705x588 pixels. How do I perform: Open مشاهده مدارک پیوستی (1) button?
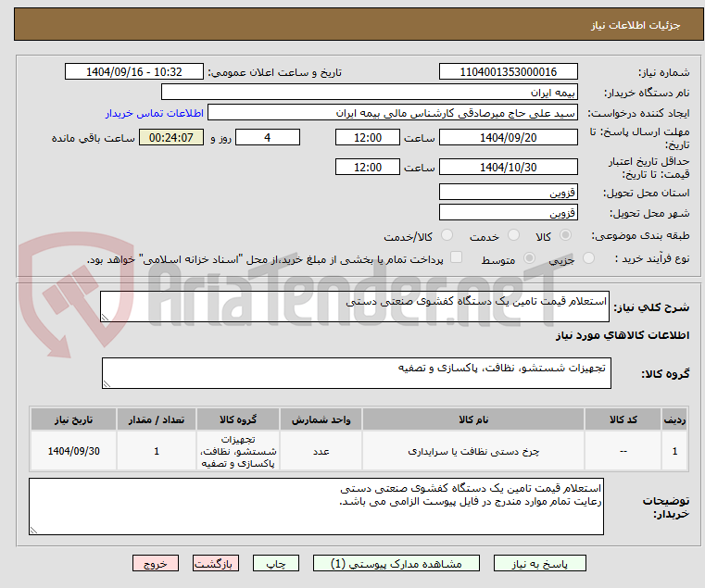(x=397, y=563)
